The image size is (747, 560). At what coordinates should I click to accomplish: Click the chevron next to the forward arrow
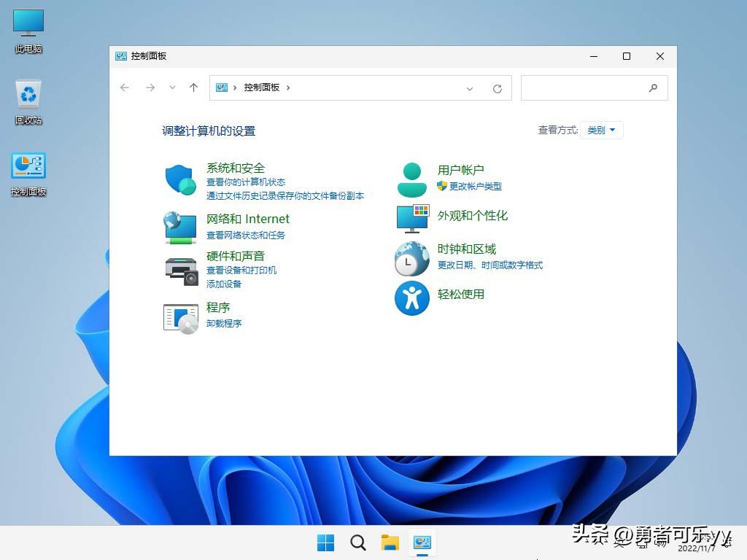coord(172,87)
